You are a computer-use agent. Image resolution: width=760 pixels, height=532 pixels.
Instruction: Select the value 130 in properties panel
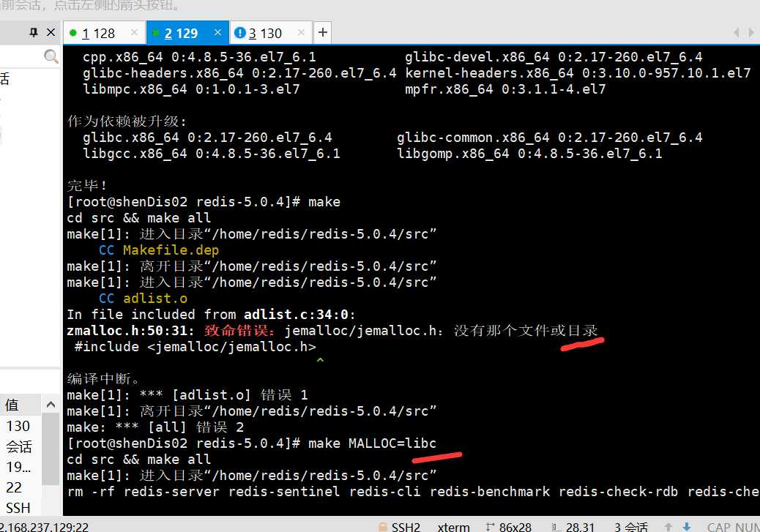(18, 426)
